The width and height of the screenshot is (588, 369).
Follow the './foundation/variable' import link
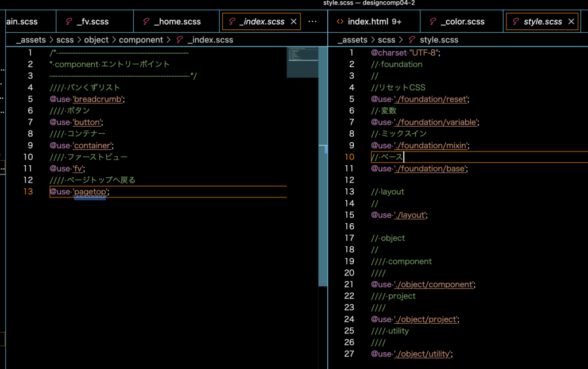[x=436, y=122]
